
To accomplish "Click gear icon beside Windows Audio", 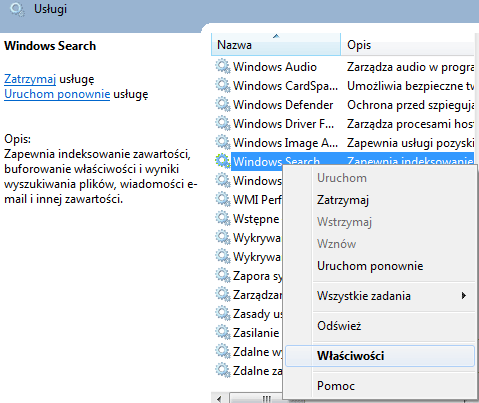I will (222, 66).
